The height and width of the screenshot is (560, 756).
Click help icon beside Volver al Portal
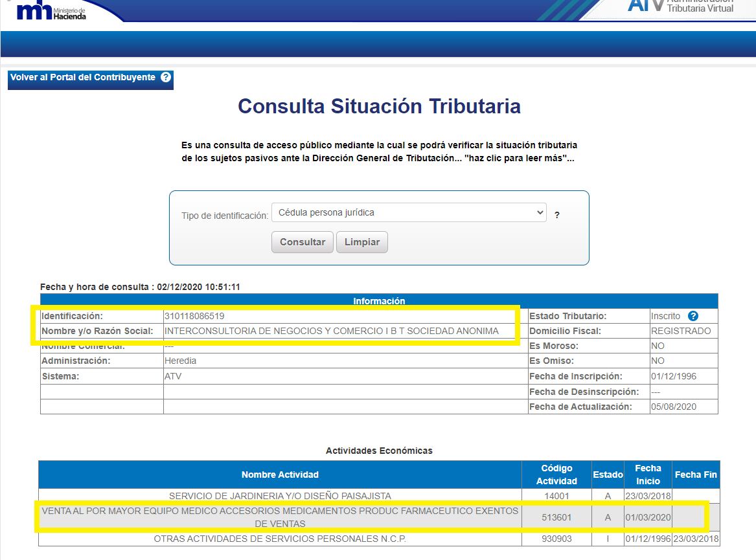(x=166, y=78)
